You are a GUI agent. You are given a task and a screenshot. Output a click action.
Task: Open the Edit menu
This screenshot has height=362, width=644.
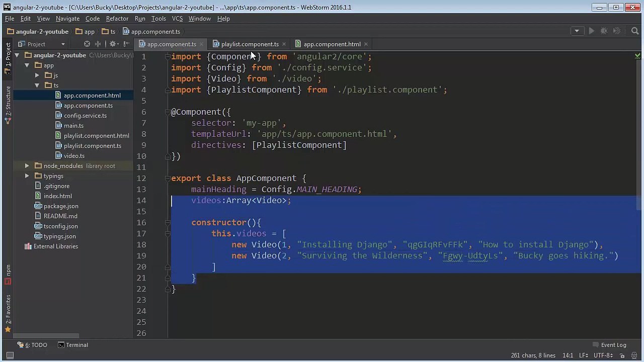(x=26, y=19)
